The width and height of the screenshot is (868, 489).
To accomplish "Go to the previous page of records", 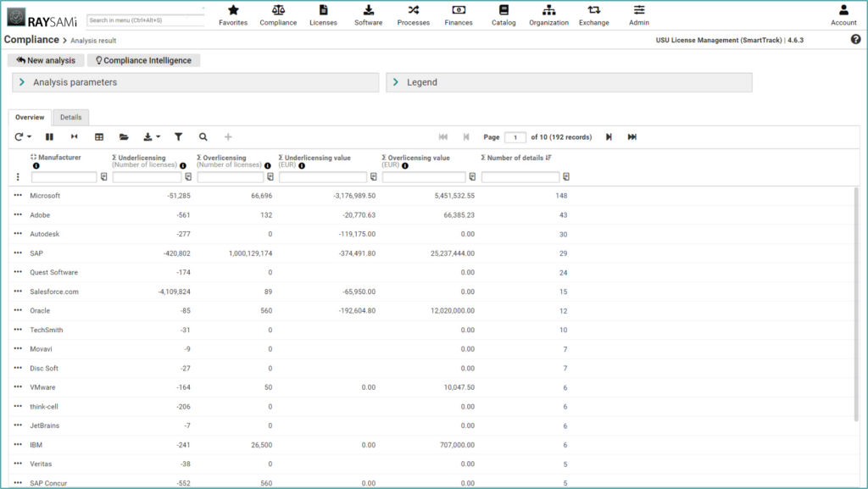I will [x=466, y=137].
